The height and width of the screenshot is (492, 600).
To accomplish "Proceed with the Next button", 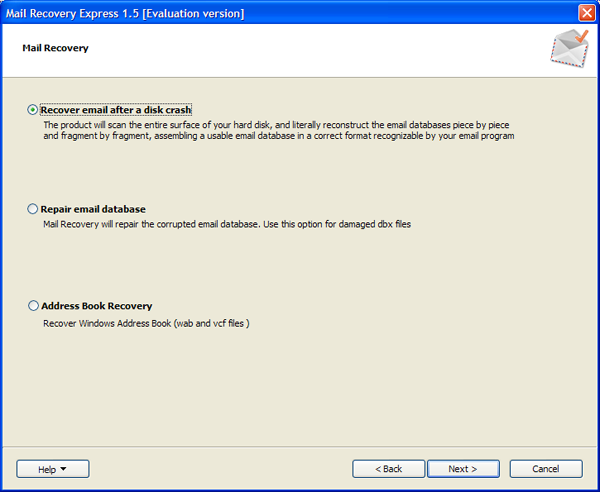I will point(462,469).
